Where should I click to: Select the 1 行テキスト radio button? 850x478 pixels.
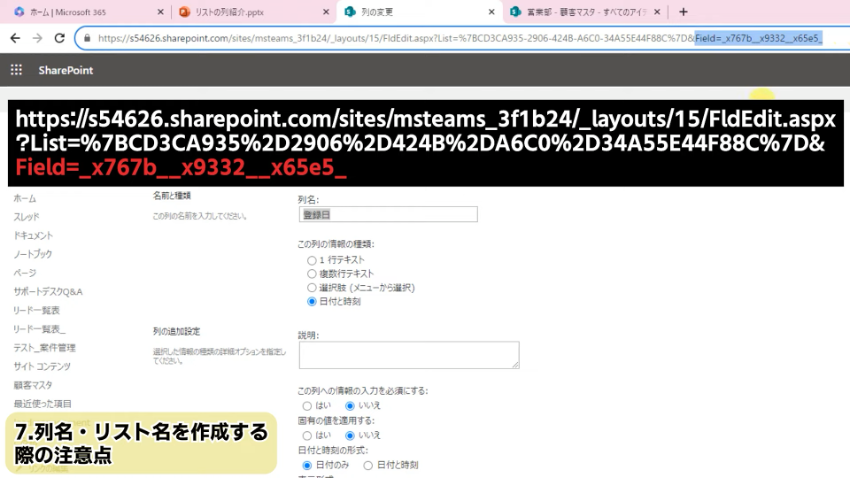tap(311, 260)
